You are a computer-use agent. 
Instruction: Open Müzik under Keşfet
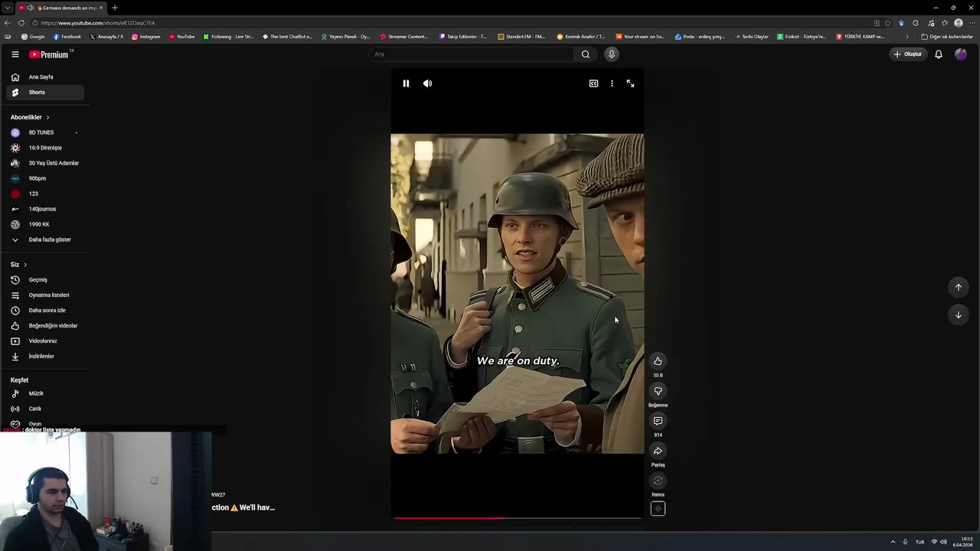point(44,393)
